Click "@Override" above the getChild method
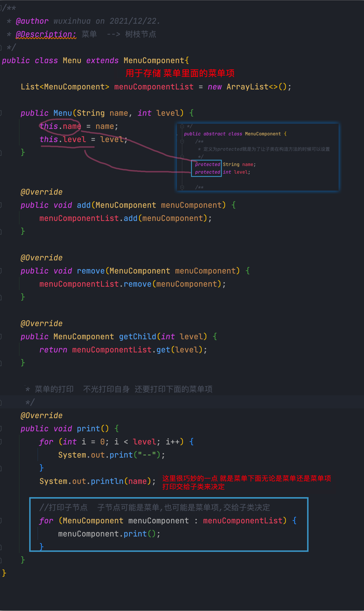 point(41,323)
